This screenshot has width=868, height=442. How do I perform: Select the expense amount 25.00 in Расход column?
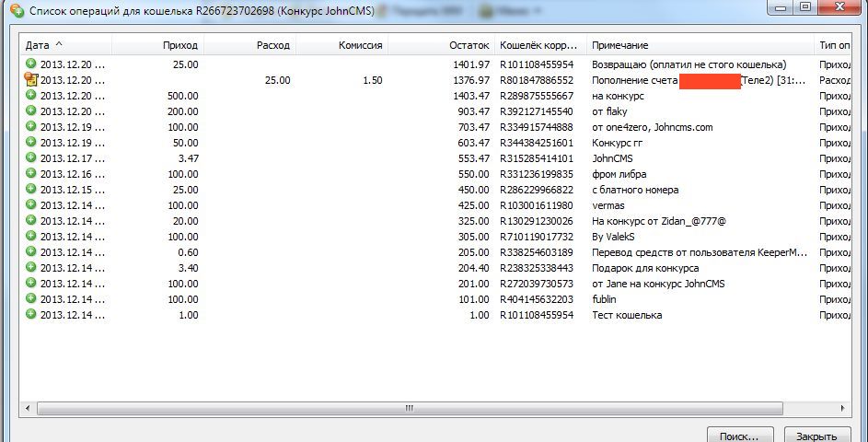point(277,80)
